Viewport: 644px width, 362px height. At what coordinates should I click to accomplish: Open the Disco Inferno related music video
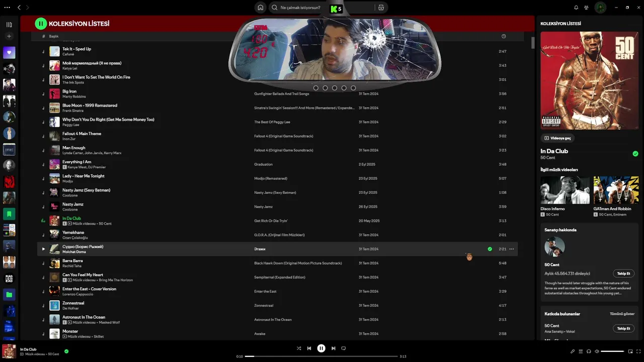pyautogui.click(x=565, y=190)
